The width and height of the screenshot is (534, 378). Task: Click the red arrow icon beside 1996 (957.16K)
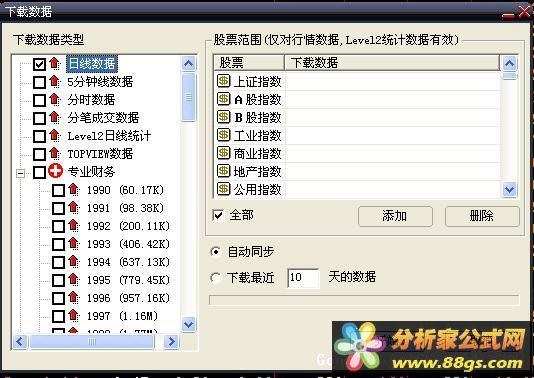coord(74,298)
